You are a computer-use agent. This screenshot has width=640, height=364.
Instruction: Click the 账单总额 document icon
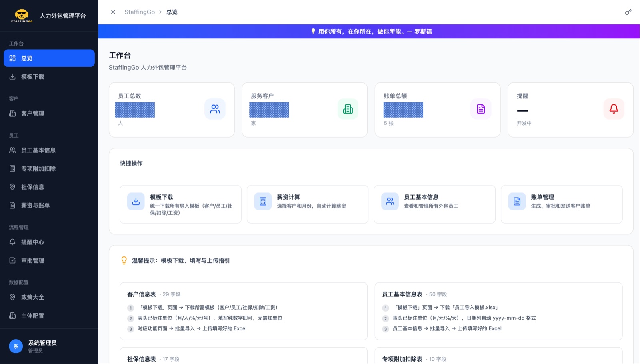pyautogui.click(x=481, y=109)
